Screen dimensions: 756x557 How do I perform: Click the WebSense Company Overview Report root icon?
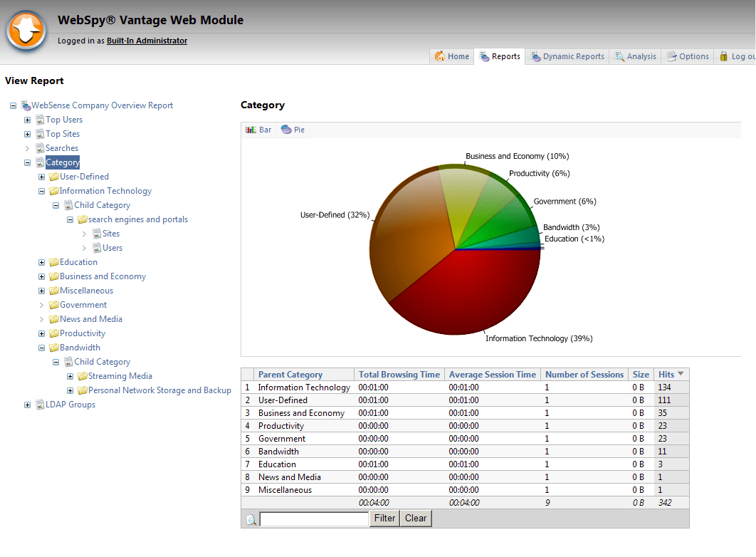pyautogui.click(x=26, y=105)
